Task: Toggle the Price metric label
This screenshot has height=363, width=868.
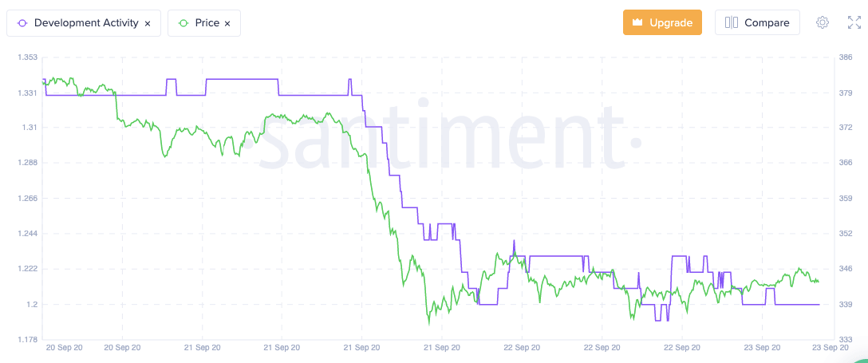Action: (207, 23)
